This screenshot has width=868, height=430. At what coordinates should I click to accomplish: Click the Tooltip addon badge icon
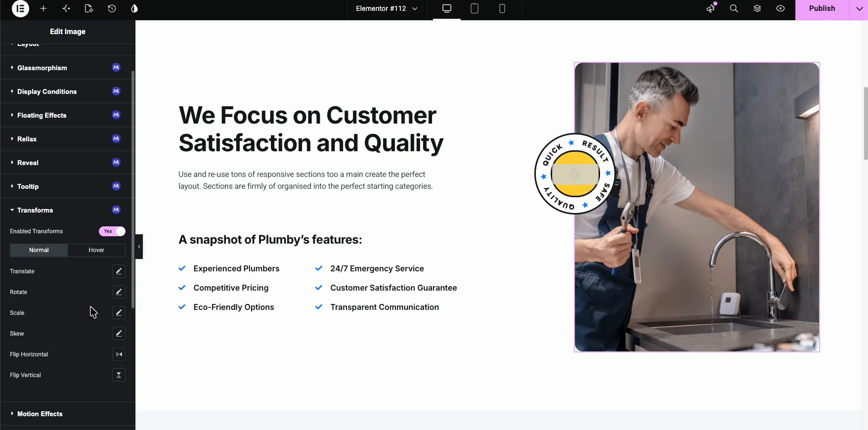pyautogui.click(x=116, y=186)
